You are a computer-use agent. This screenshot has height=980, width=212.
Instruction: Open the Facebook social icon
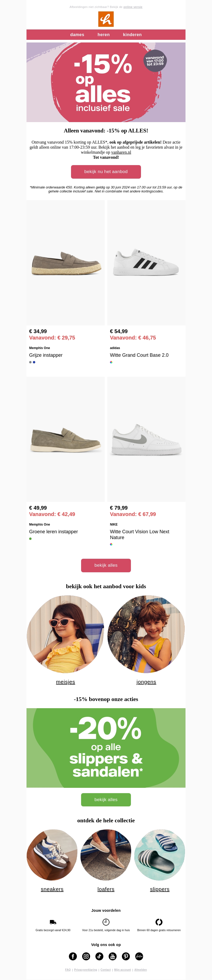pos(73,956)
